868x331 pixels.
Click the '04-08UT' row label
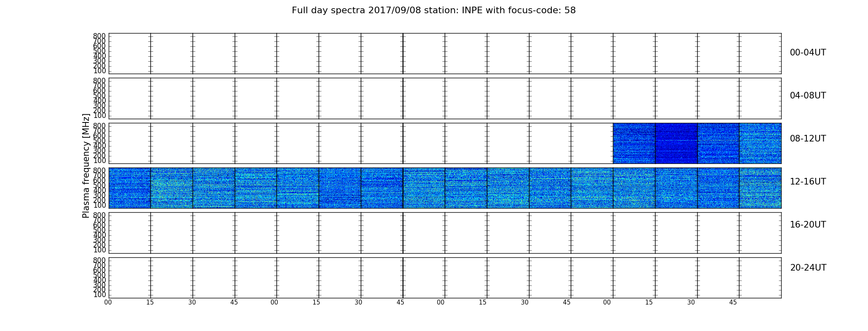[808, 96]
